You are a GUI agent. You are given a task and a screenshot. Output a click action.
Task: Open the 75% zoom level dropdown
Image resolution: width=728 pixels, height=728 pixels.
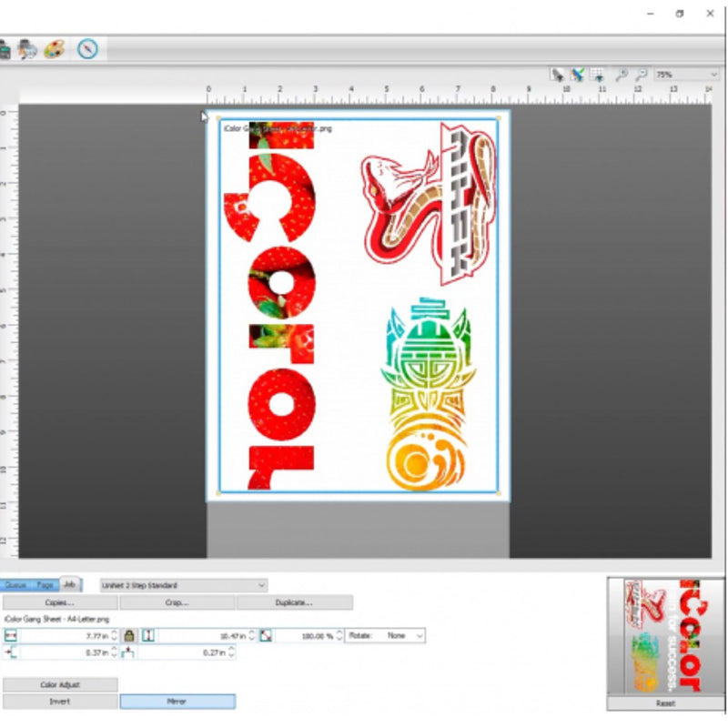(686, 76)
